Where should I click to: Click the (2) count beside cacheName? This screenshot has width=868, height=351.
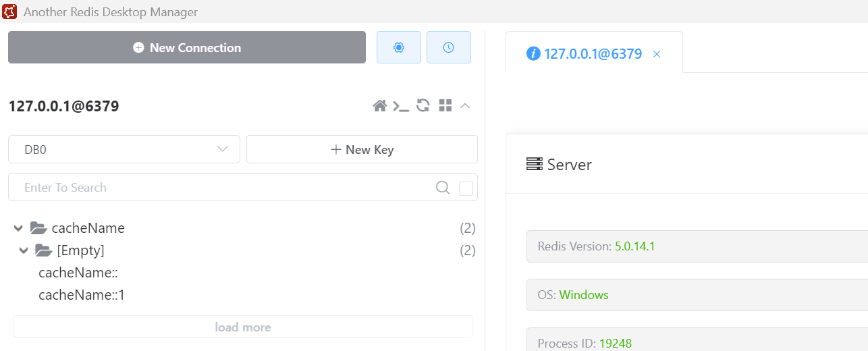[x=468, y=228]
